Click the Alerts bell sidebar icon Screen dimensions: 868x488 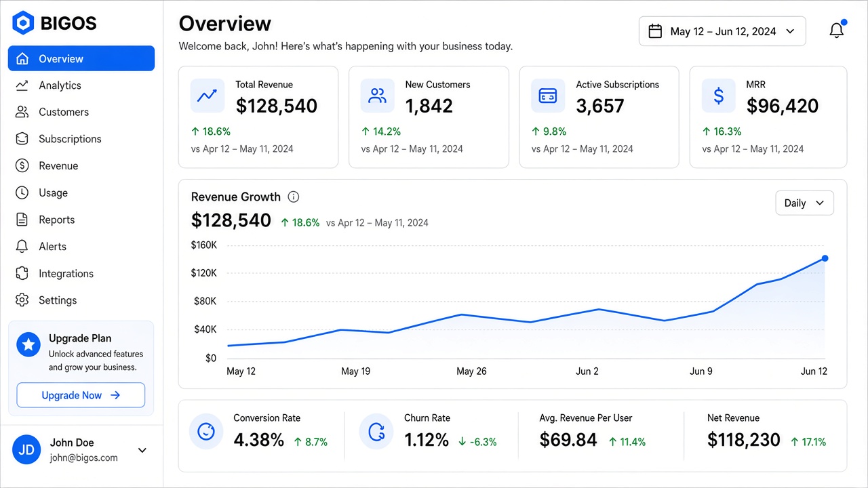click(x=22, y=247)
